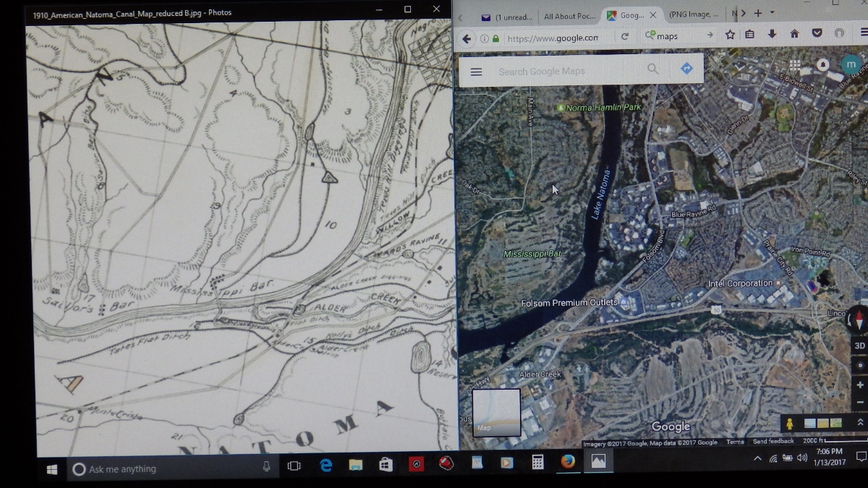Open Windows Start menu

coord(52,469)
